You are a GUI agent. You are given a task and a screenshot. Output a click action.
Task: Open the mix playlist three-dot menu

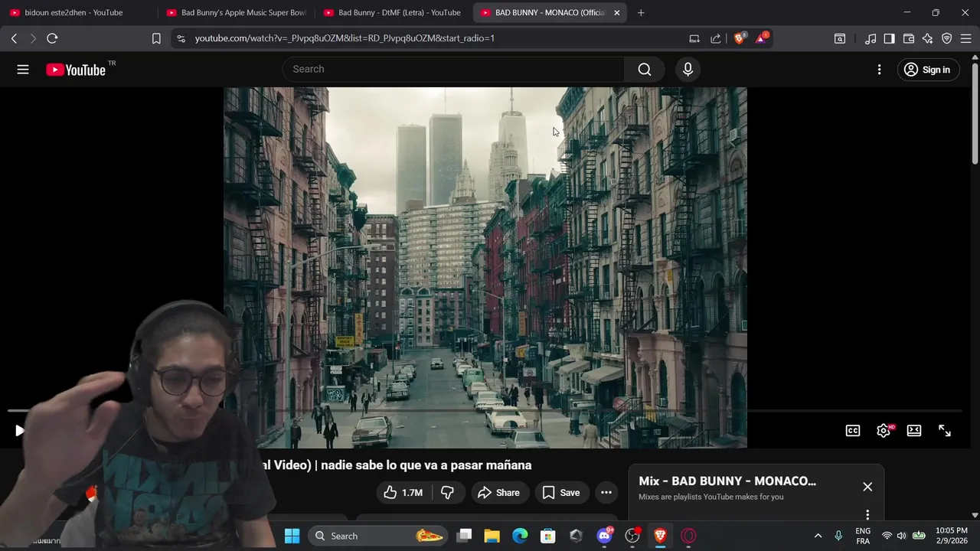(x=867, y=515)
